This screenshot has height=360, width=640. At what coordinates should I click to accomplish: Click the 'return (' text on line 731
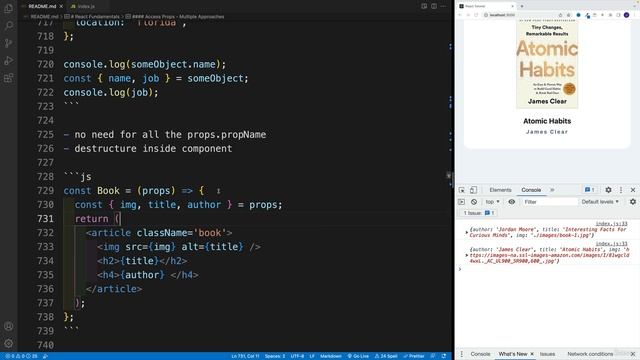click(x=97, y=219)
